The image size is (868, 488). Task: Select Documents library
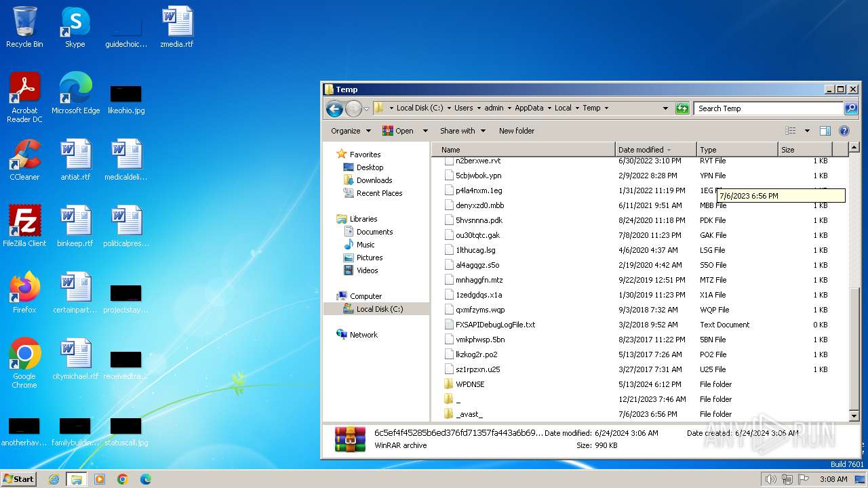click(374, 232)
